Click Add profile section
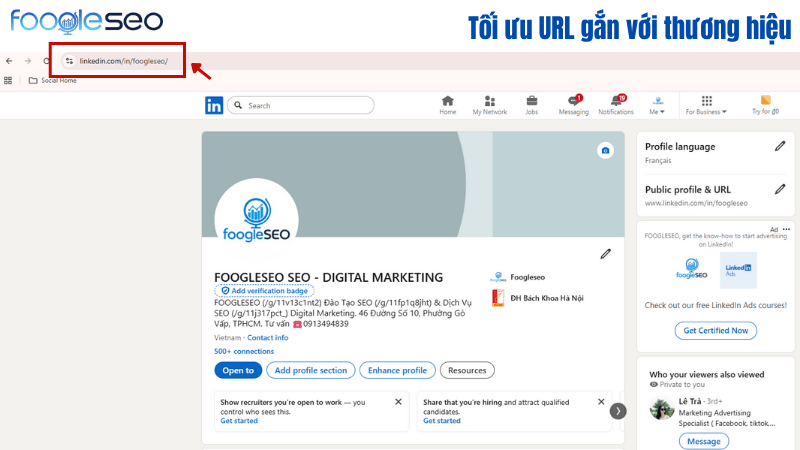The width and height of the screenshot is (800, 450). coord(311,370)
